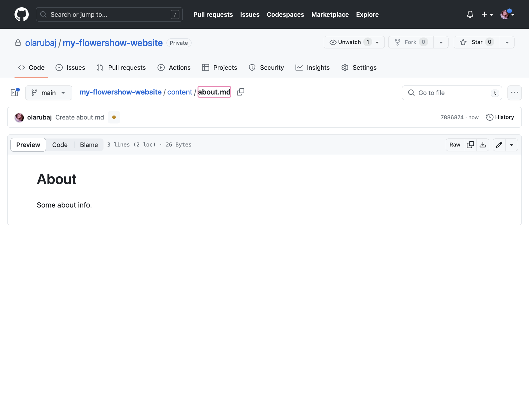Click the olarubaj commit author avatar
Image resolution: width=529 pixels, height=420 pixels.
19,117
